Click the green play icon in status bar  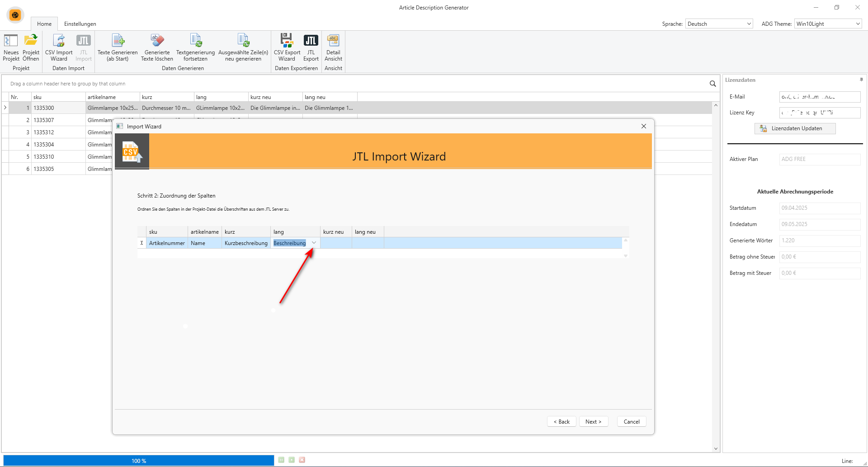click(292, 460)
